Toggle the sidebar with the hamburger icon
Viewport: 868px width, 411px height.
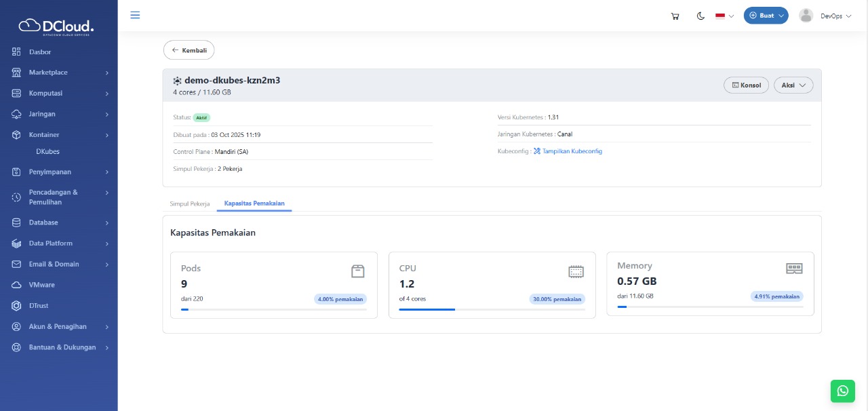tap(135, 14)
